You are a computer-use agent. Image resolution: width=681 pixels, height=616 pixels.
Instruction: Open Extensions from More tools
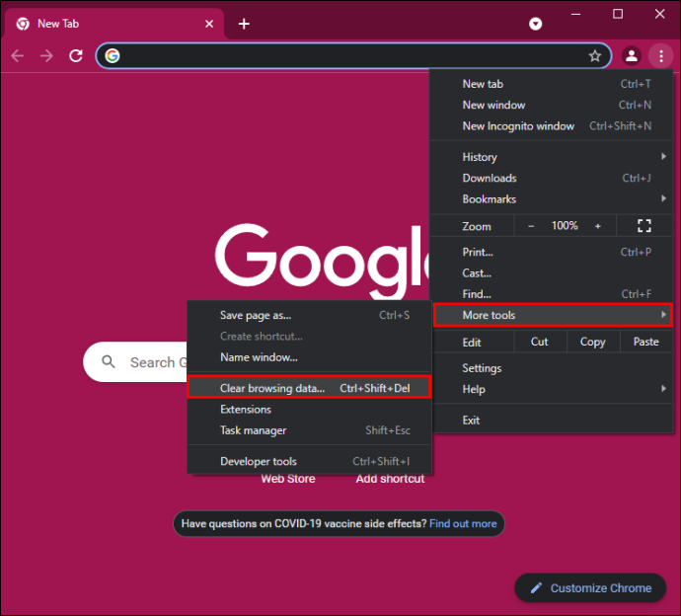click(310, 410)
